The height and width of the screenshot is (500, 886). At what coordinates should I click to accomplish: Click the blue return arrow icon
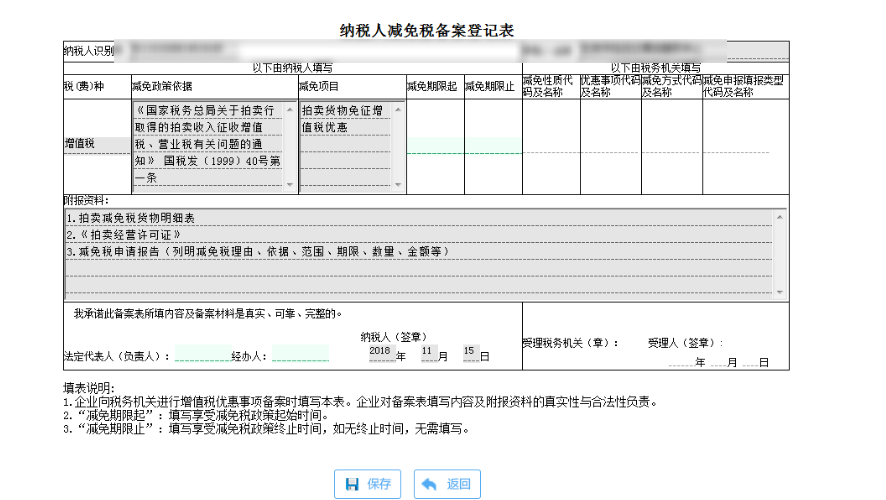tap(429, 484)
